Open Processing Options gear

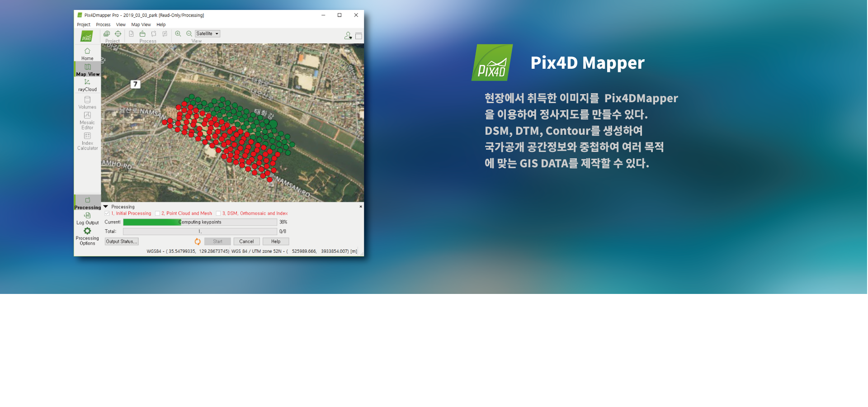click(87, 231)
